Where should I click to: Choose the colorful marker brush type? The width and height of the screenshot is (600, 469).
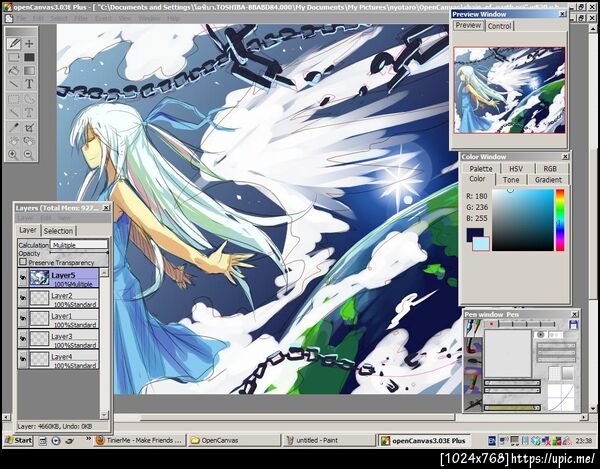473,381
